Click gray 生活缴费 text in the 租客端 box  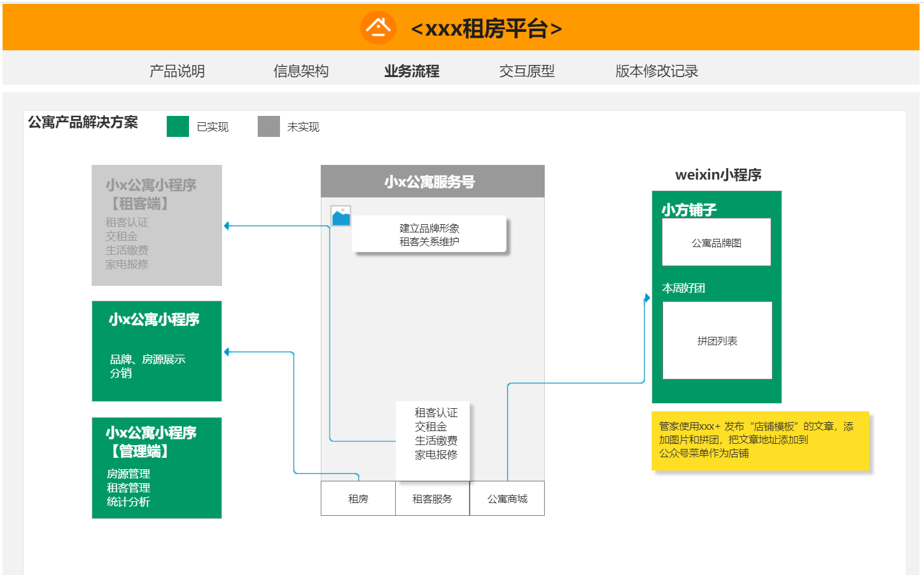click(127, 250)
